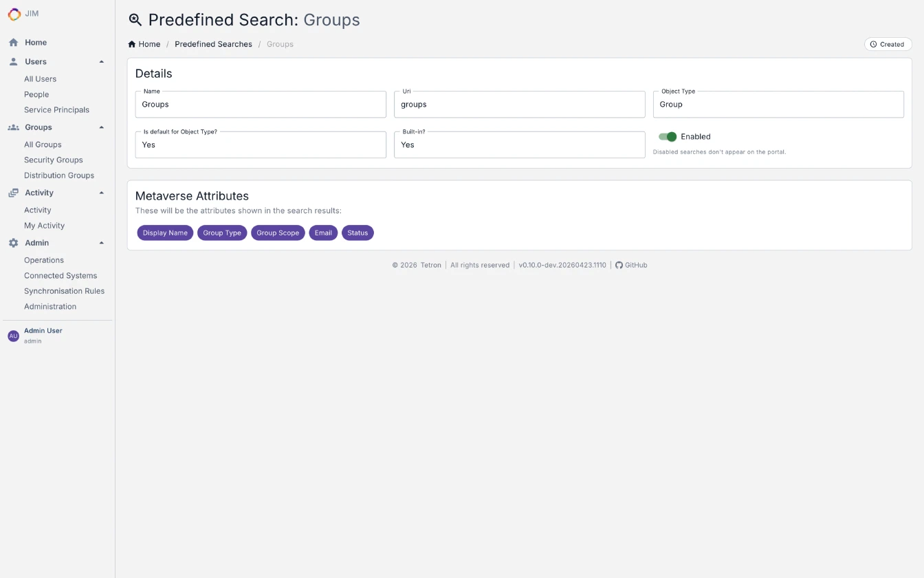Collapse the Users sidebar section

click(102, 61)
